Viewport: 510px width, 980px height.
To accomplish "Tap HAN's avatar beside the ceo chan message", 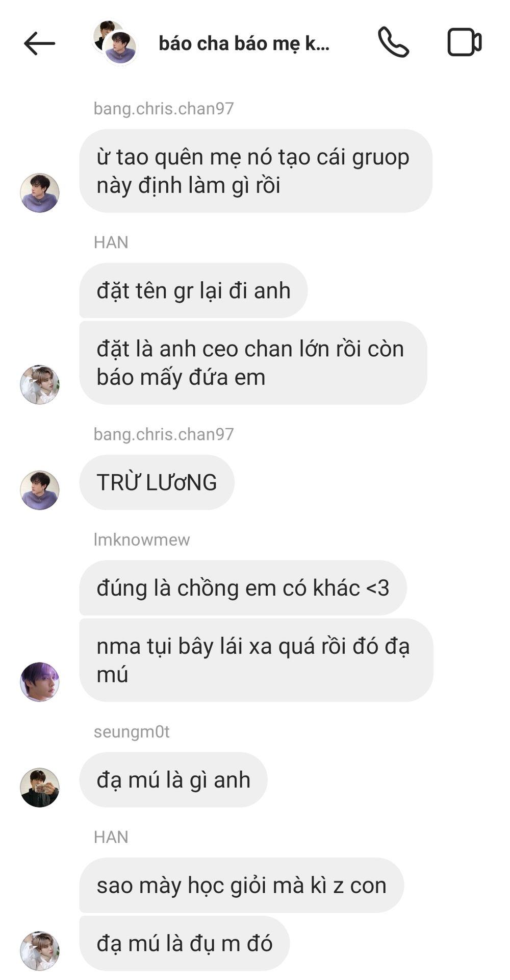I will click(40, 385).
